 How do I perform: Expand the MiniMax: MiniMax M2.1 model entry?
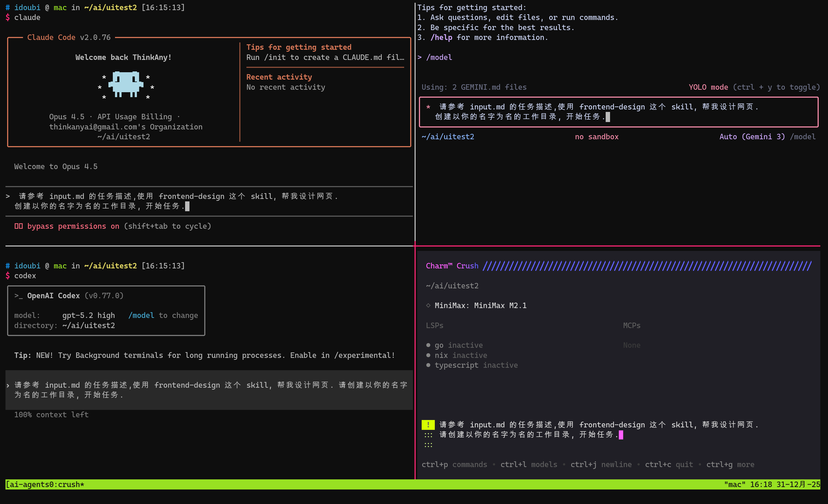[x=480, y=306]
